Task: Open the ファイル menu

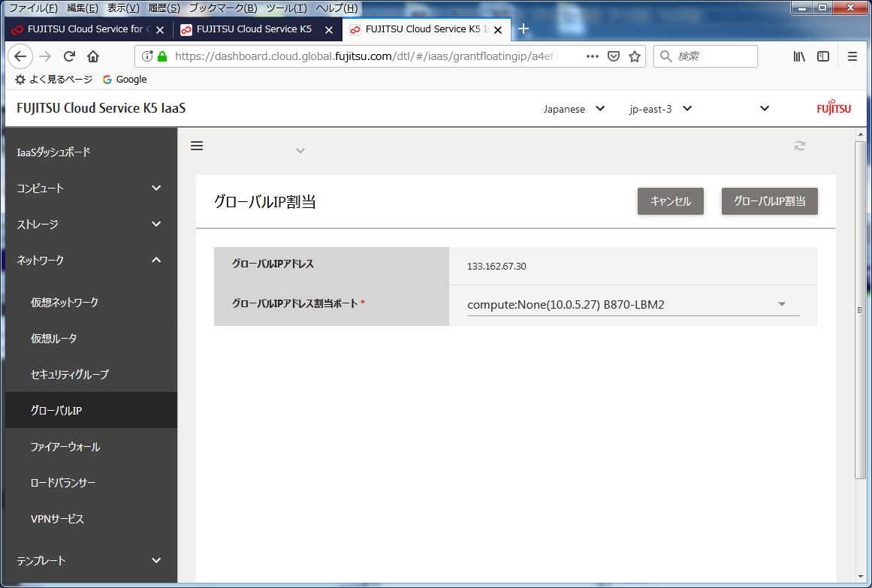Action: [x=33, y=8]
